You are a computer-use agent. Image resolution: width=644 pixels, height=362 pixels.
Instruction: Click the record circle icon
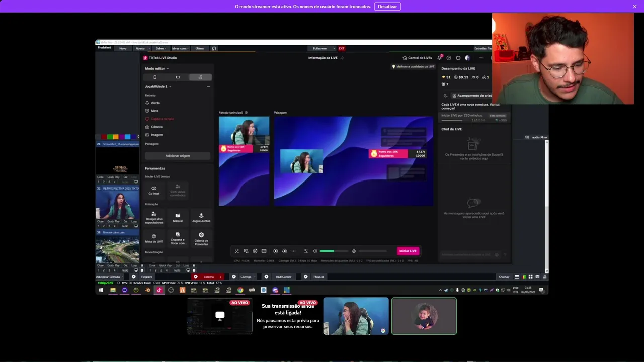click(275, 251)
